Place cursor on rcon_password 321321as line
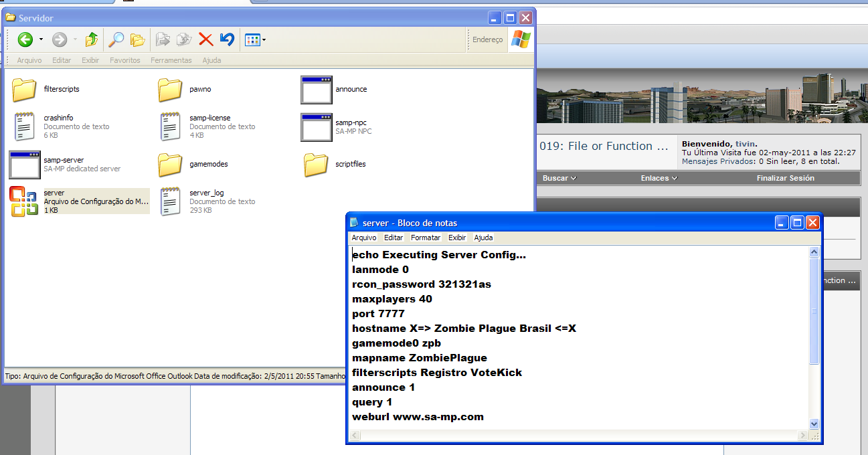The width and height of the screenshot is (868, 455). 422,284
